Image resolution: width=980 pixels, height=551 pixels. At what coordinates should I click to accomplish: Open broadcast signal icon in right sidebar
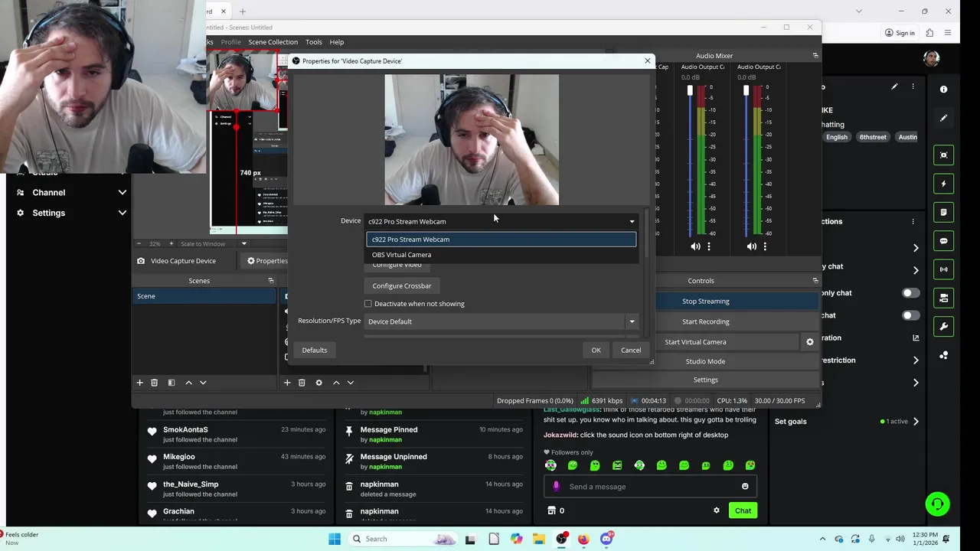coord(944,269)
